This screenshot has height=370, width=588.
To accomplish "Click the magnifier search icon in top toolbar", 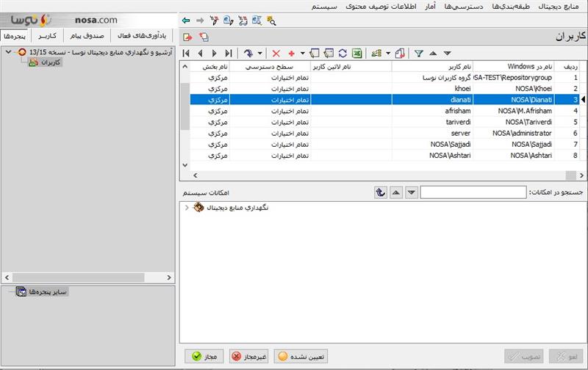I will pos(272,21).
